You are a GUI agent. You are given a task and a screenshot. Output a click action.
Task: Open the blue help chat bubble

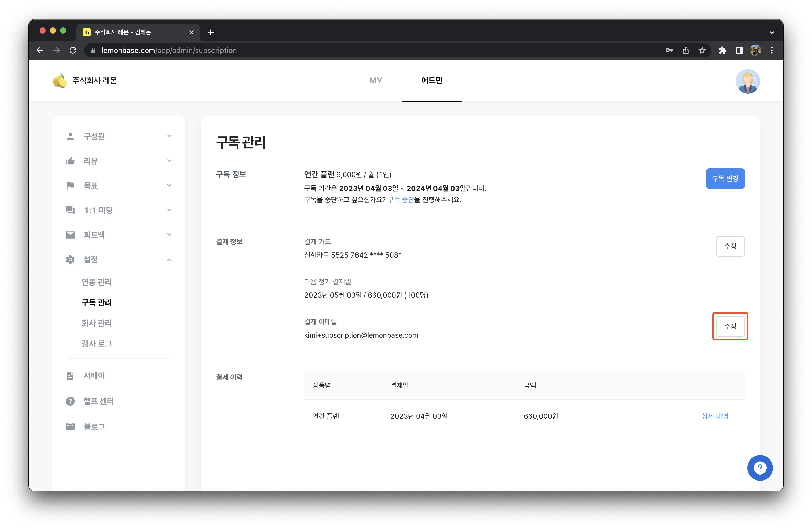click(x=759, y=468)
